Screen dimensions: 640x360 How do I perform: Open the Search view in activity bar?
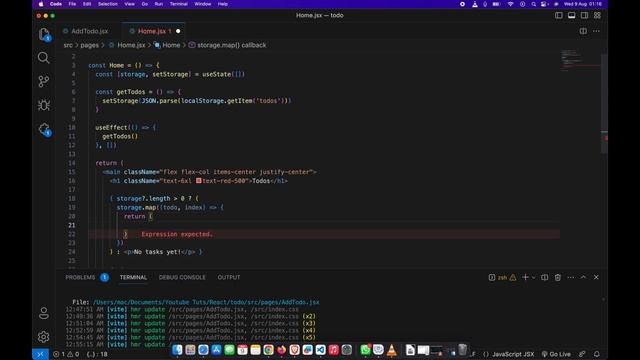pos(44,58)
